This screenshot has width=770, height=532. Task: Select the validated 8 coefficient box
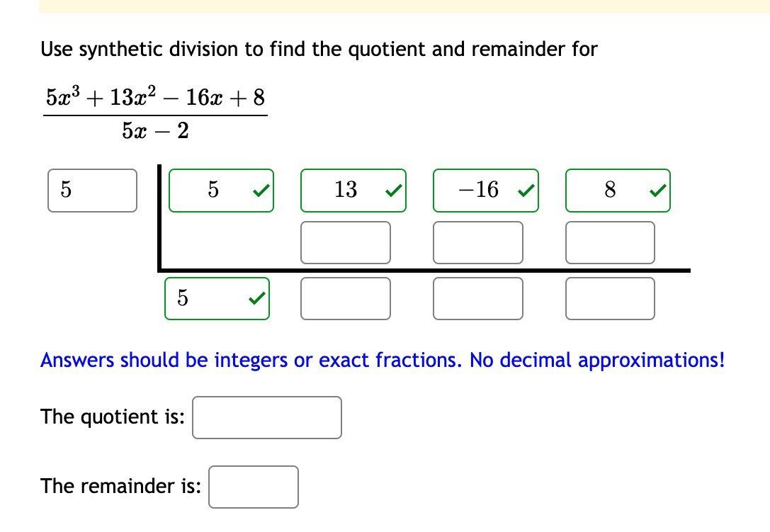point(618,190)
